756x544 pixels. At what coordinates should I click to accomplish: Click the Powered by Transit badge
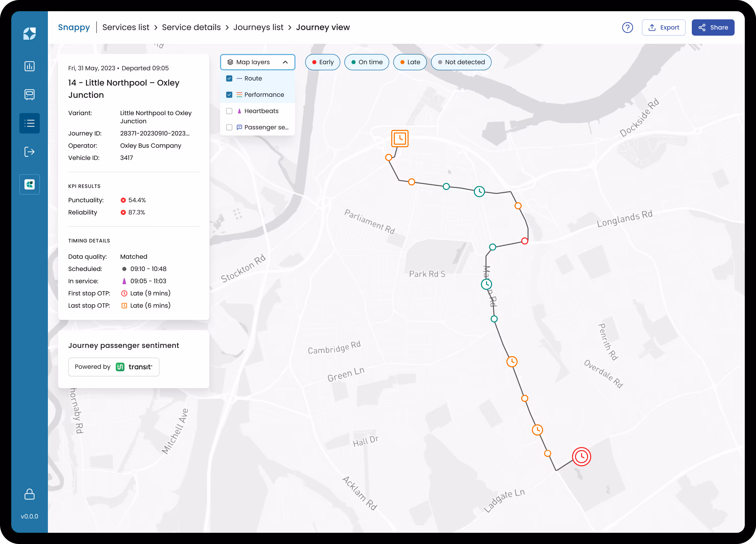(114, 367)
